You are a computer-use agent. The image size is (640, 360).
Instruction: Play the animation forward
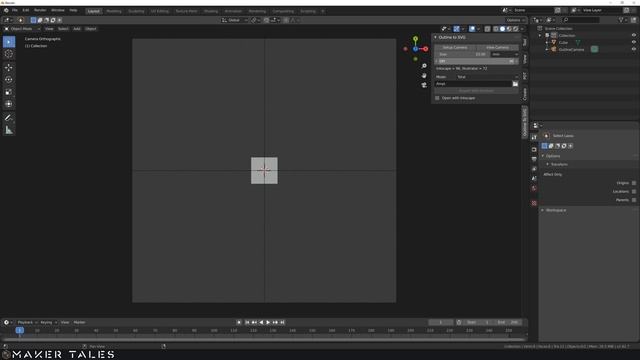click(x=268, y=322)
